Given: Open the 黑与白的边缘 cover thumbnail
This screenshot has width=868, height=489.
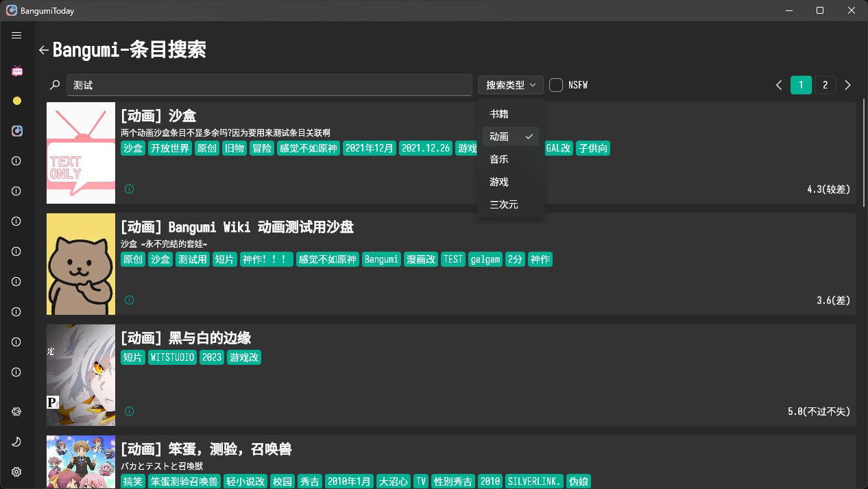Looking at the screenshot, I should [81, 375].
